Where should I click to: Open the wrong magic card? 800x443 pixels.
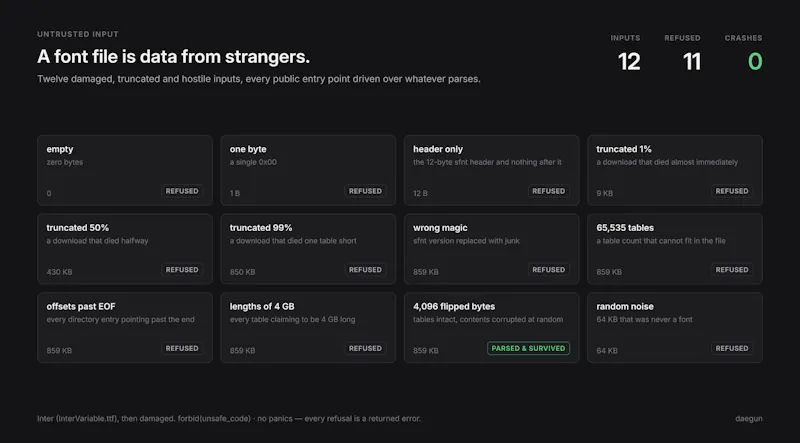(x=492, y=249)
